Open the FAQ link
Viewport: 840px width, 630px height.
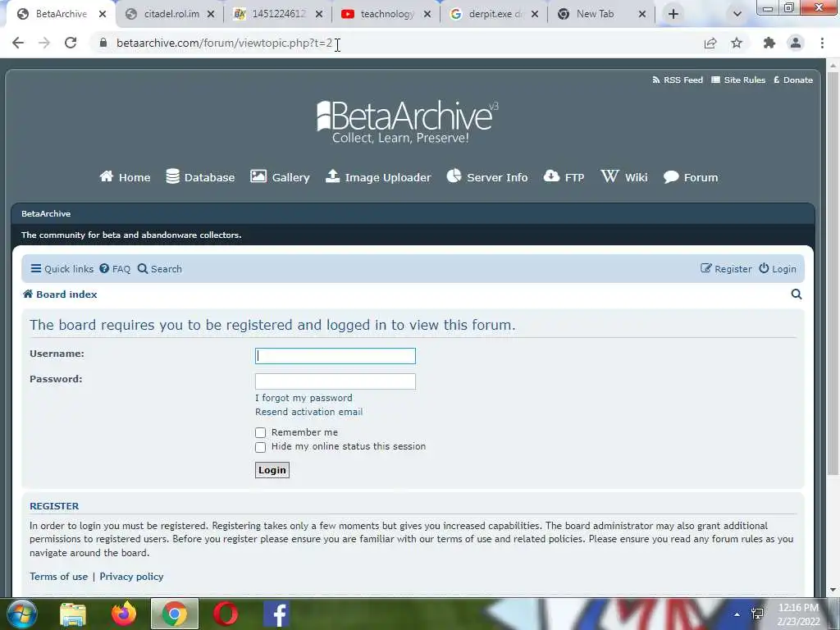(x=115, y=269)
